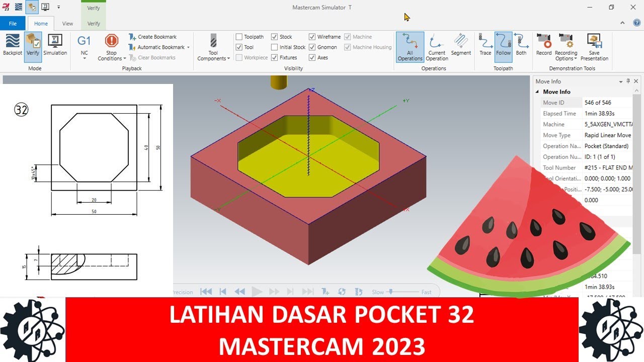Start the Record demonstration tool

pos(544,45)
